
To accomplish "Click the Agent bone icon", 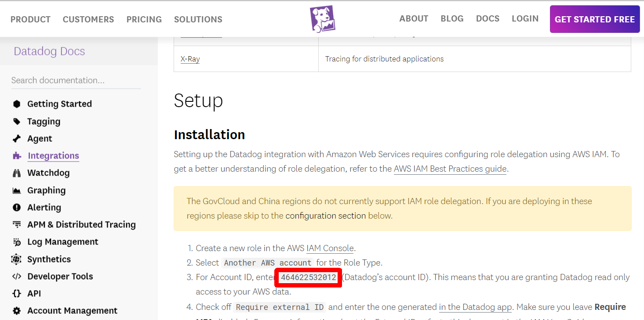I will 17,139.
